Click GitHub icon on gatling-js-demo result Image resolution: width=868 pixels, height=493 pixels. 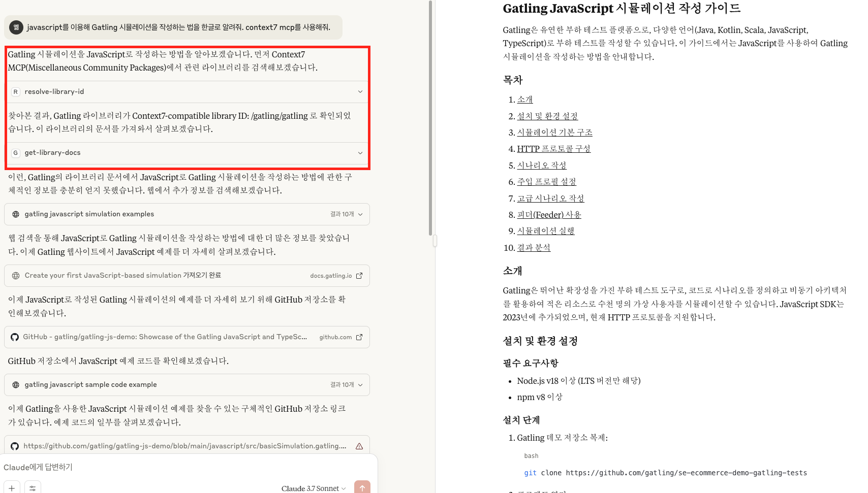(x=15, y=337)
